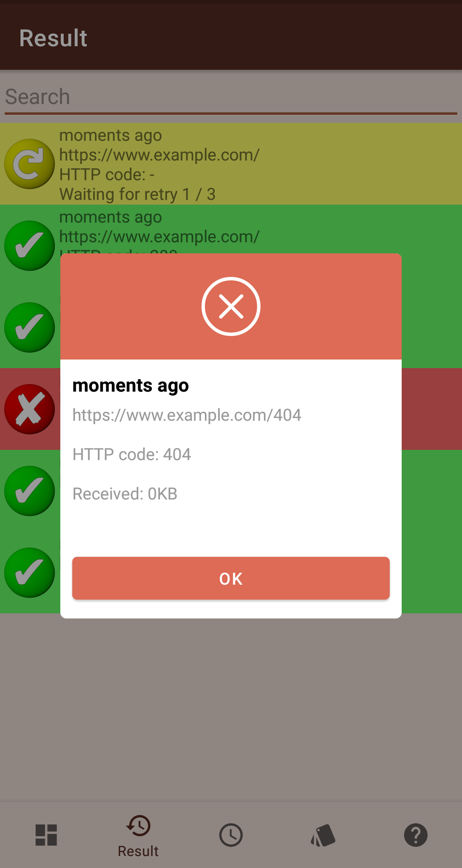
Task: Click the OK button in dialog
Action: pos(231,578)
